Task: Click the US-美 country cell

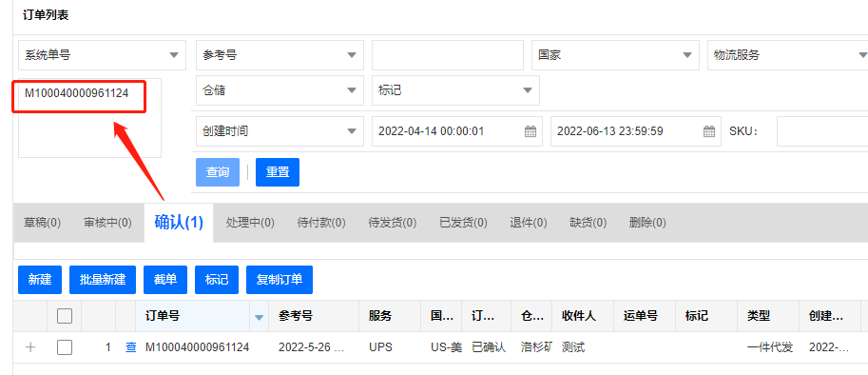Action: click(446, 347)
